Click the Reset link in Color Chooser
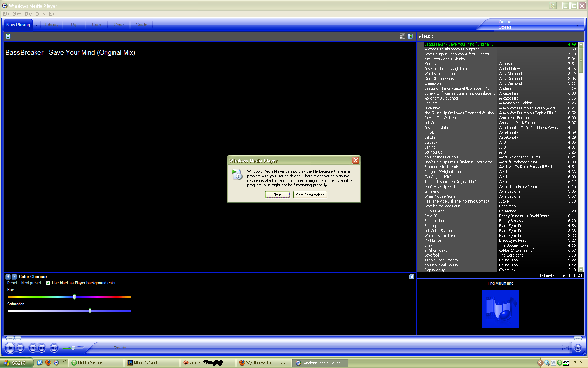 (x=12, y=283)
